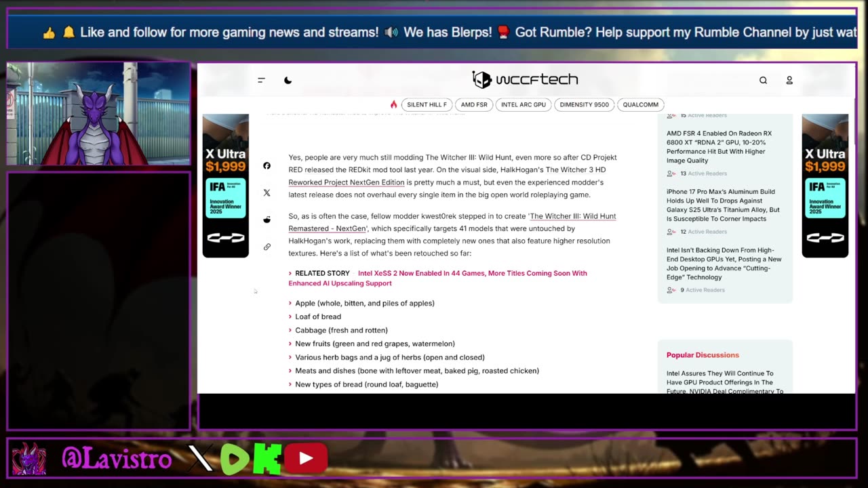
Task: Share article on Reddit
Action: pyautogui.click(x=267, y=220)
